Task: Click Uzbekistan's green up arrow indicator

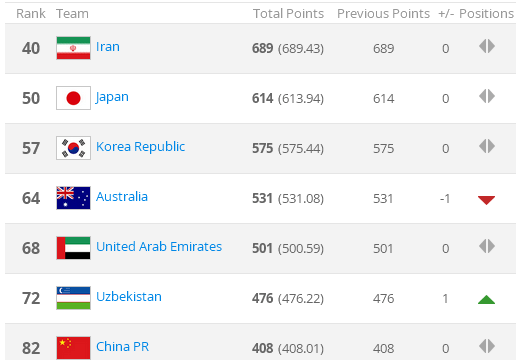Action: coord(486,300)
